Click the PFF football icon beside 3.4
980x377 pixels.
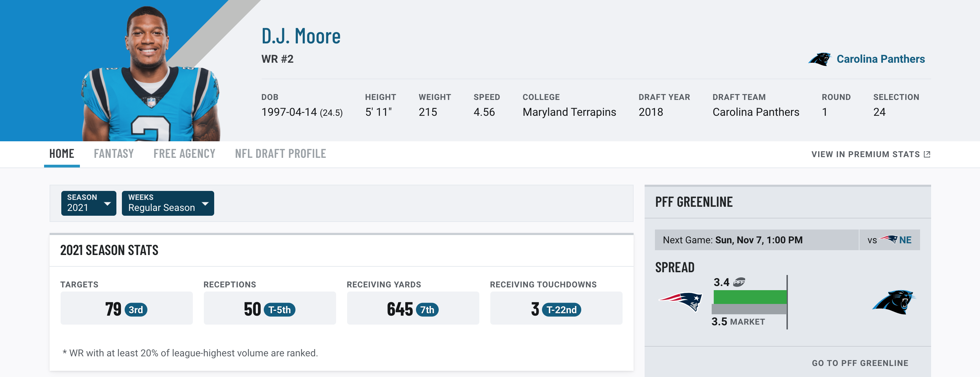(739, 282)
